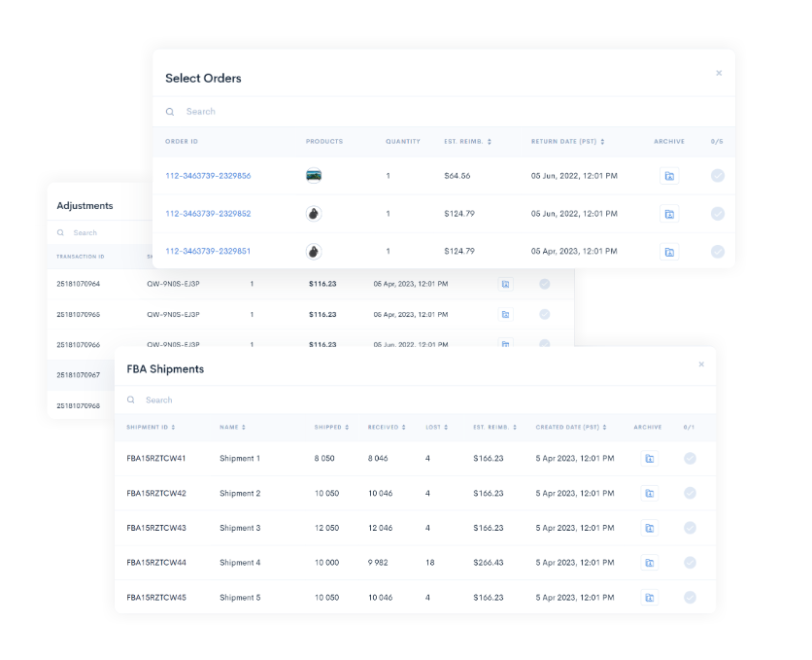
Task: Toggle selection for transaction 25181070968
Action: [544, 404]
